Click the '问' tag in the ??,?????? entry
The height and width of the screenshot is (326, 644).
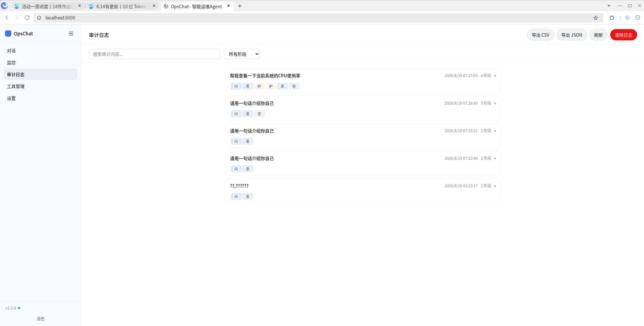(x=236, y=197)
